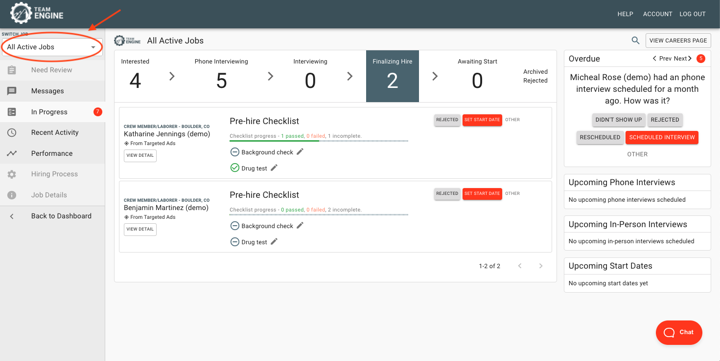
Task: Click the Performance trend line icon
Action: (x=12, y=153)
